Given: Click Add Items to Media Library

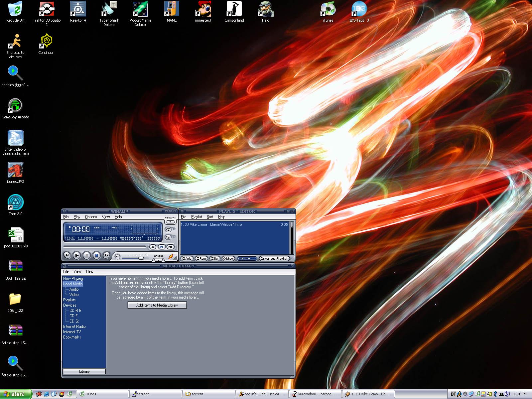Looking at the screenshot, I should pyautogui.click(x=157, y=305).
